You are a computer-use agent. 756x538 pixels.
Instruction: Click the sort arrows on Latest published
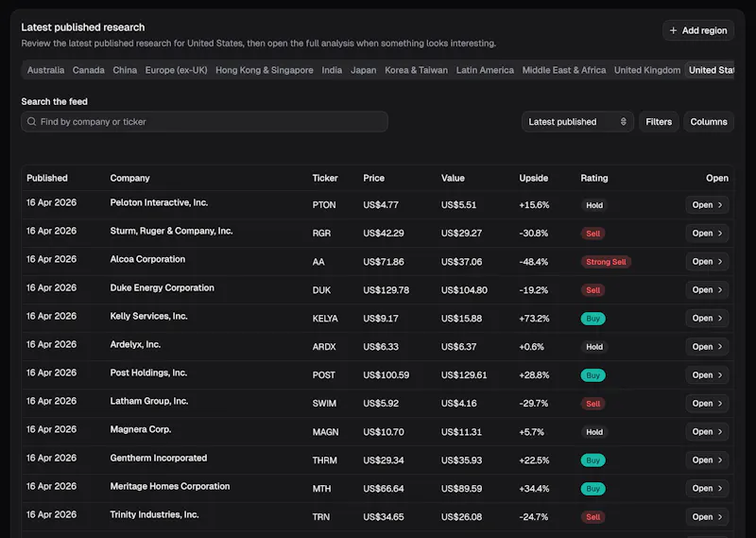623,122
